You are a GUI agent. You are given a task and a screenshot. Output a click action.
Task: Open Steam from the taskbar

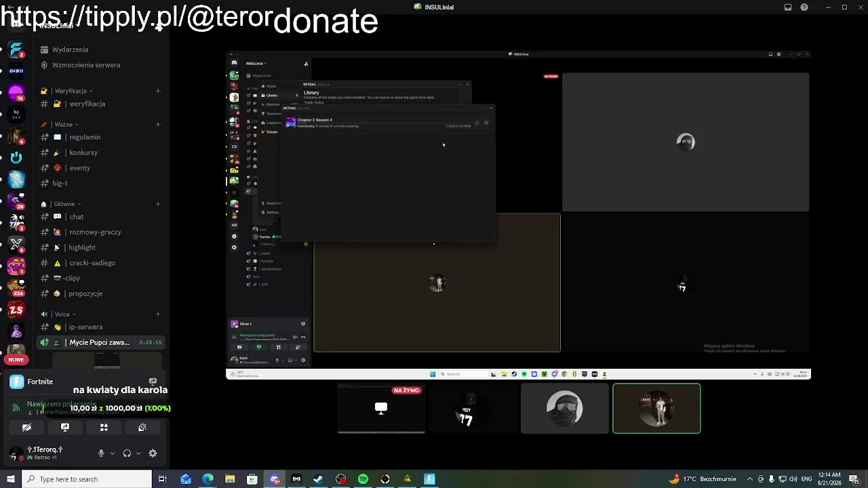[318, 479]
